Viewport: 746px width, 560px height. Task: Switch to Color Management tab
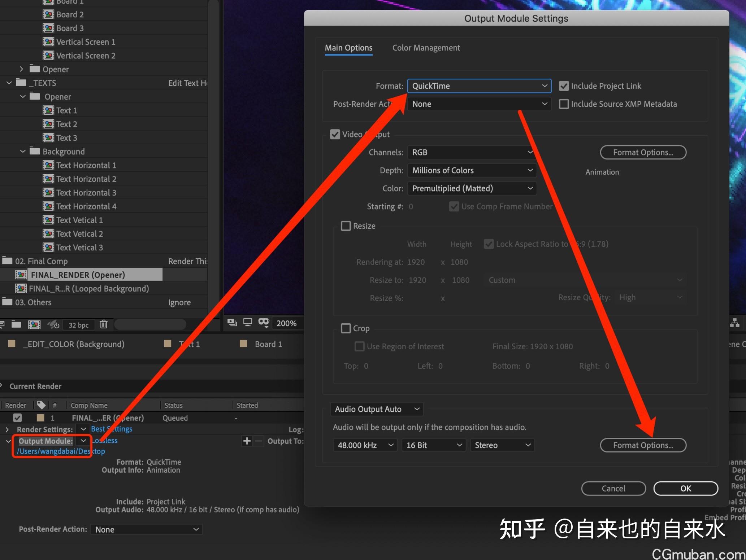(x=426, y=48)
